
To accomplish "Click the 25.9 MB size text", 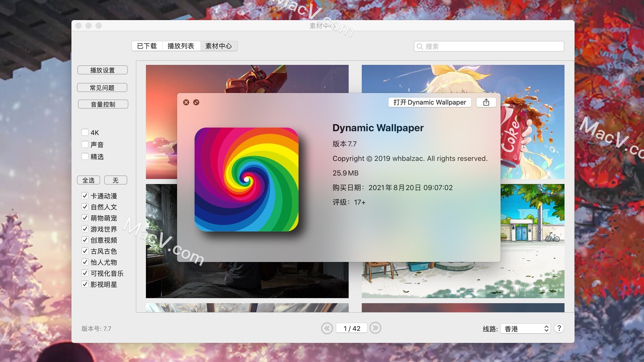I will tap(345, 173).
